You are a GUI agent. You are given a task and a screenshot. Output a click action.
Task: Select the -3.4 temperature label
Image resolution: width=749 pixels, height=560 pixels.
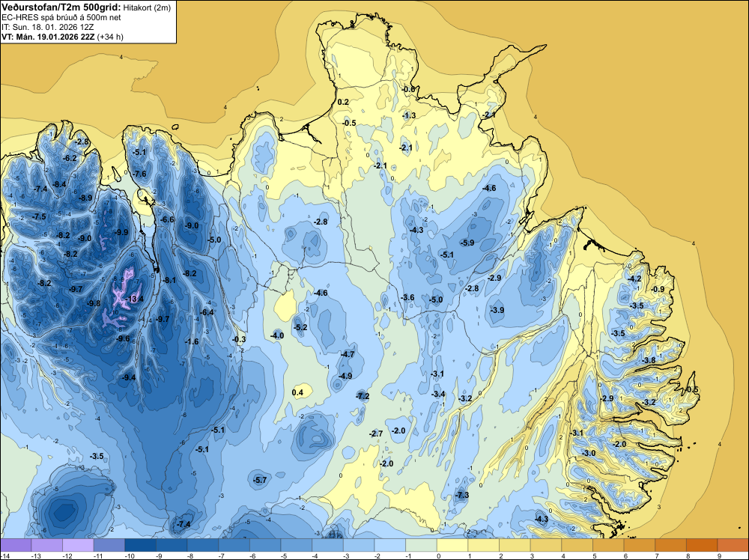click(438, 394)
